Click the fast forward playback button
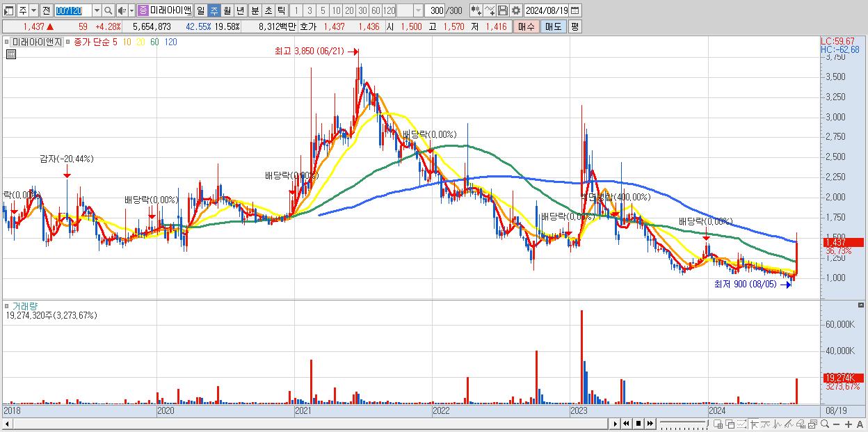This screenshot has width=868, height=432. click(650, 424)
